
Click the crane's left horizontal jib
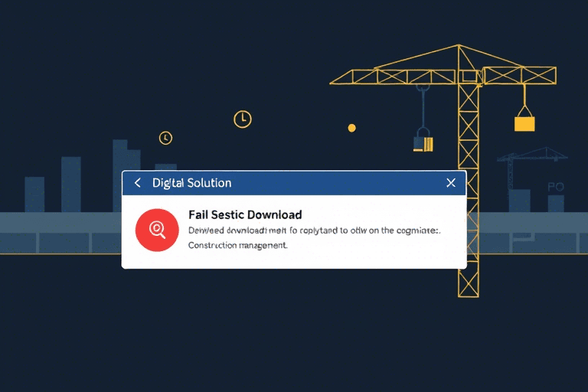(394, 77)
